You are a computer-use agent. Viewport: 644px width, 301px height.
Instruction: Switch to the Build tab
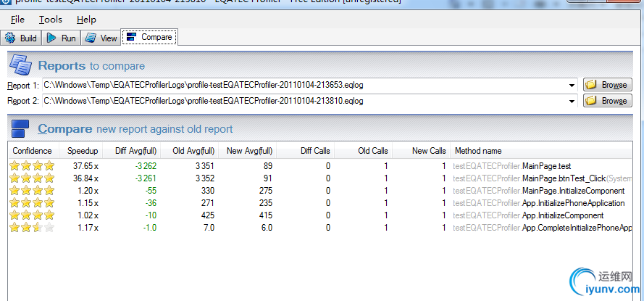(x=21, y=38)
